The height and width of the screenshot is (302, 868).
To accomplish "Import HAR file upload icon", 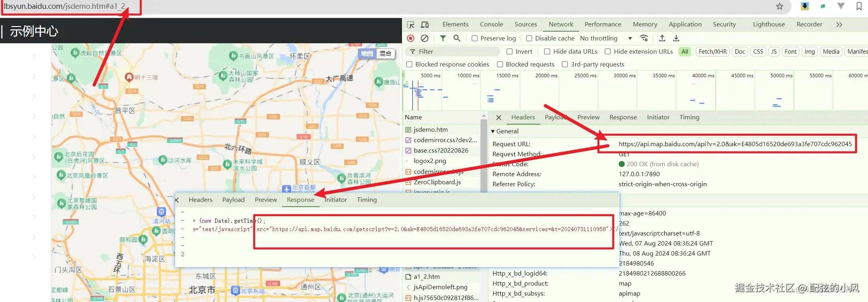I will point(662,38).
